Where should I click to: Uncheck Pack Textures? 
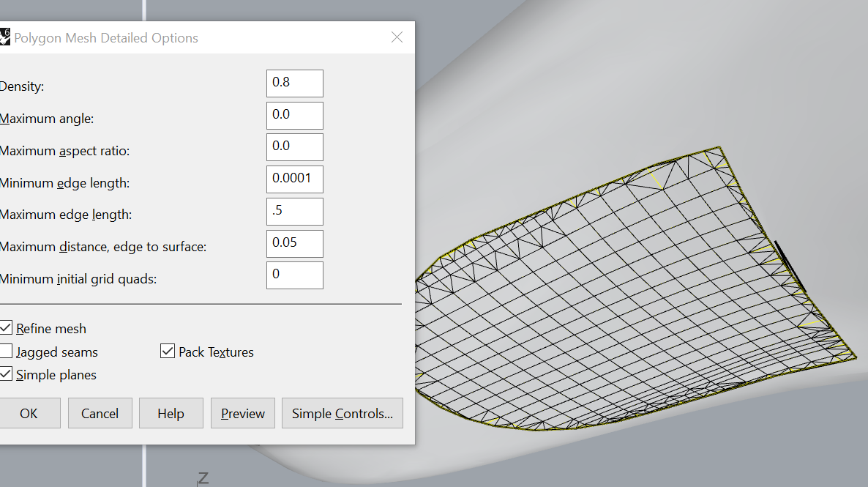click(168, 351)
